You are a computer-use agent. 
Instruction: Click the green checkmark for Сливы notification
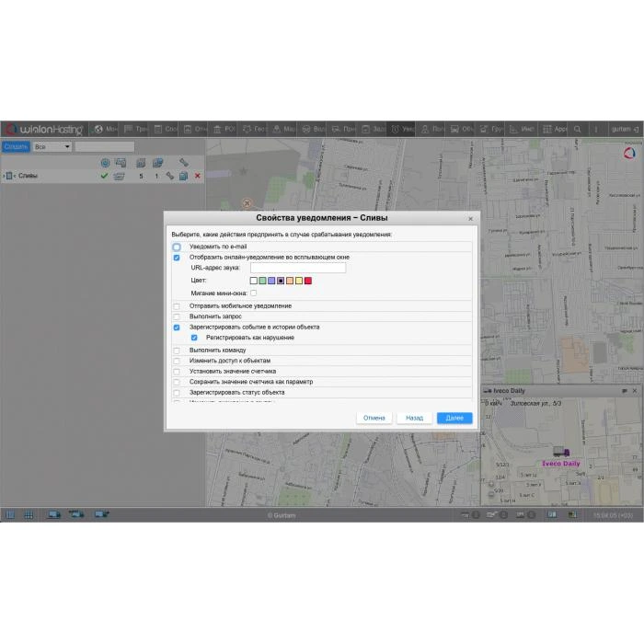coord(104,176)
